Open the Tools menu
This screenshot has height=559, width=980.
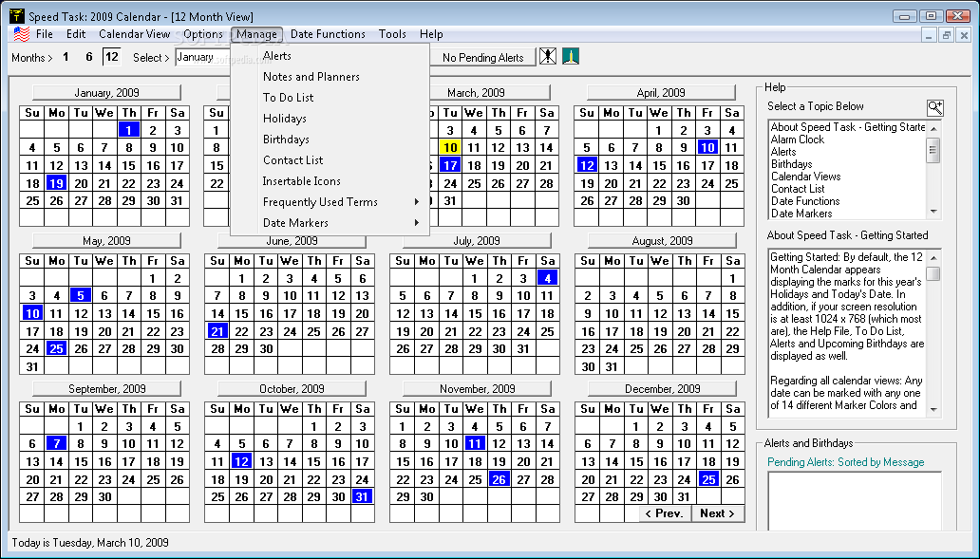click(392, 34)
